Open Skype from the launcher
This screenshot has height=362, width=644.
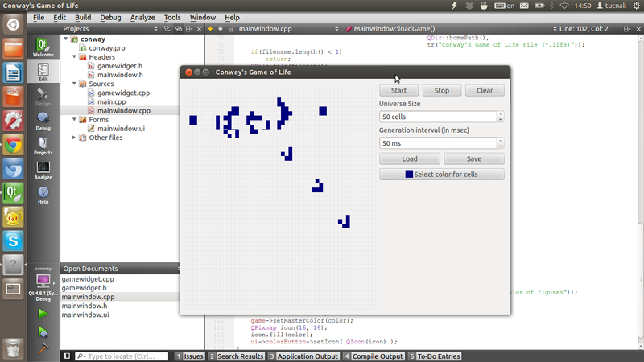tap(13, 241)
